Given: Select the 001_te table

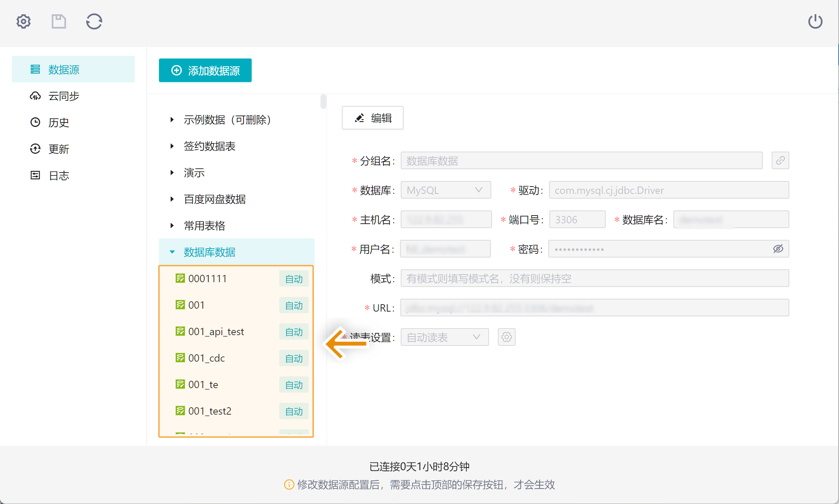Looking at the screenshot, I should click(x=203, y=384).
